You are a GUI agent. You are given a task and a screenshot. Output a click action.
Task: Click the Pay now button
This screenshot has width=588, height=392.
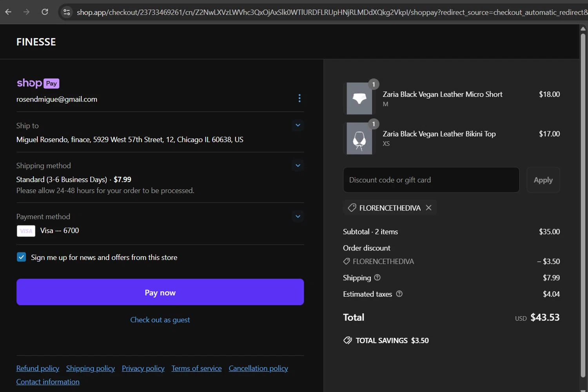point(160,292)
